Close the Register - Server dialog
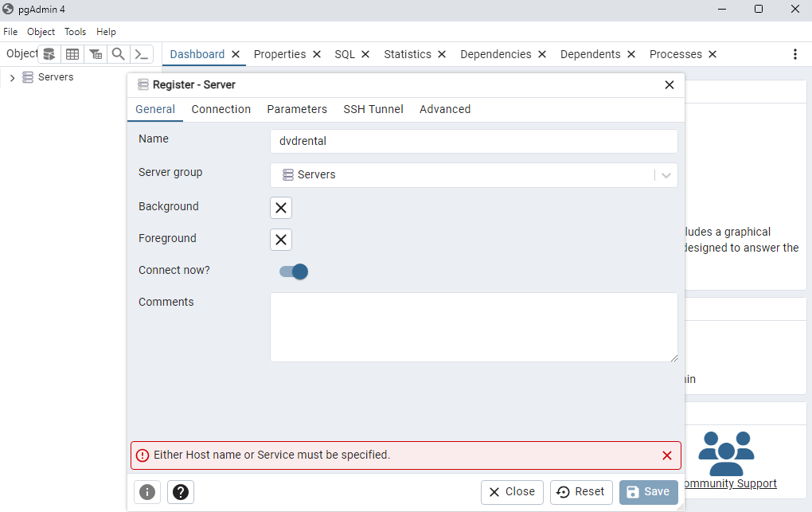This screenshot has width=812, height=512. click(x=669, y=85)
